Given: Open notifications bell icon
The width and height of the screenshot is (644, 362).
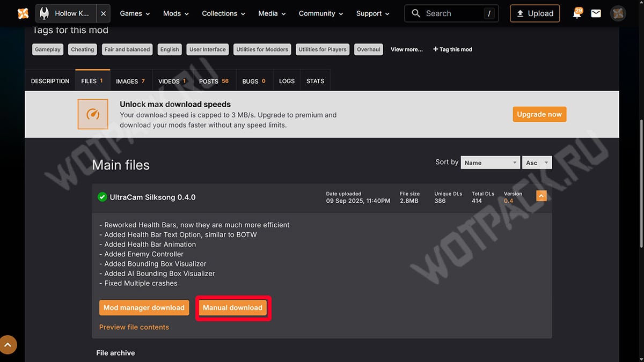Looking at the screenshot, I should 577,14.
